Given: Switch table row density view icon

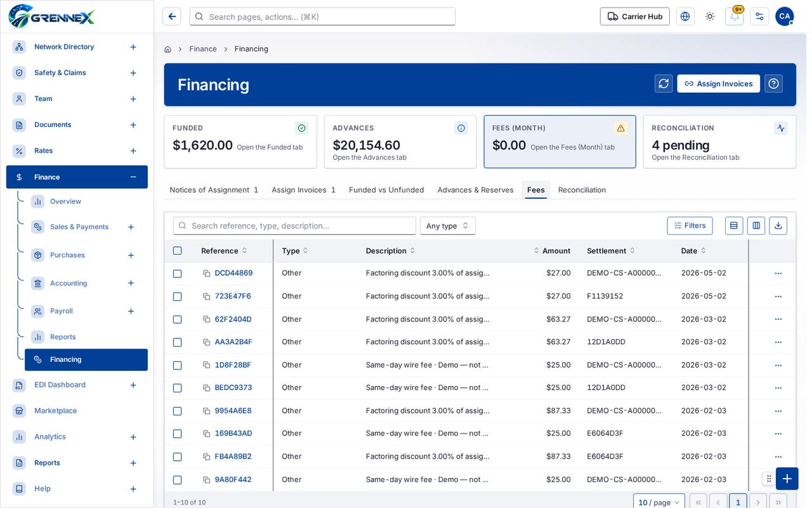Looking at the screenshot, I should 734,225.
